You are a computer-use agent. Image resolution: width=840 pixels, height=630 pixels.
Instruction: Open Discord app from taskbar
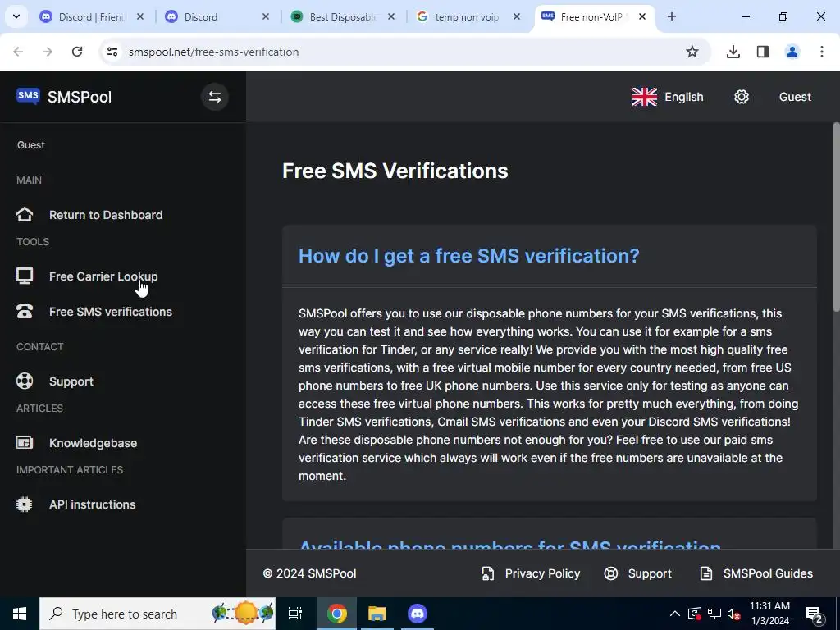click(418, 614)
